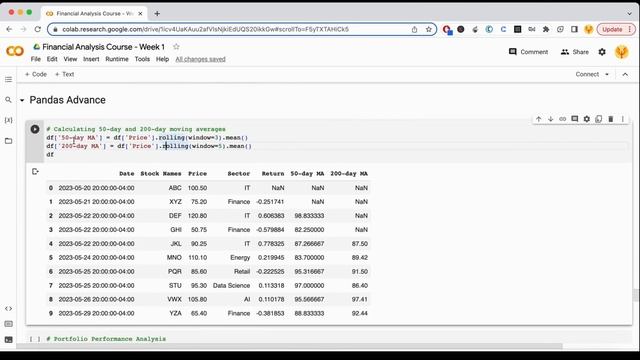Go back in browser history
Viewport: 640px width, 360px height.
[x=9, y=29]
